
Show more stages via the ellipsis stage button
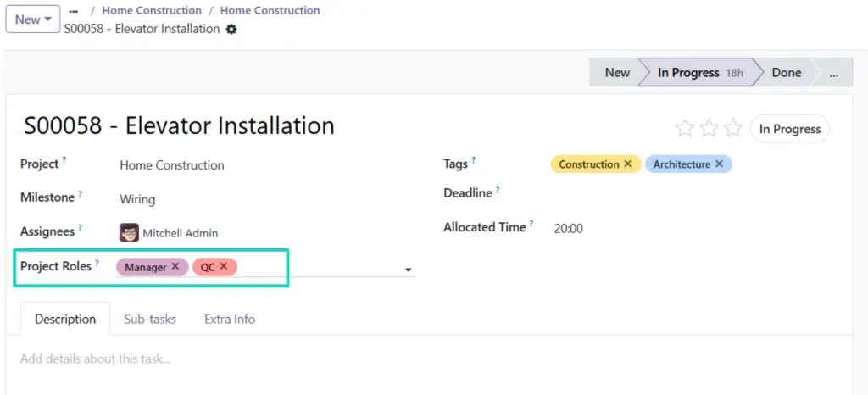click(834, 72)
